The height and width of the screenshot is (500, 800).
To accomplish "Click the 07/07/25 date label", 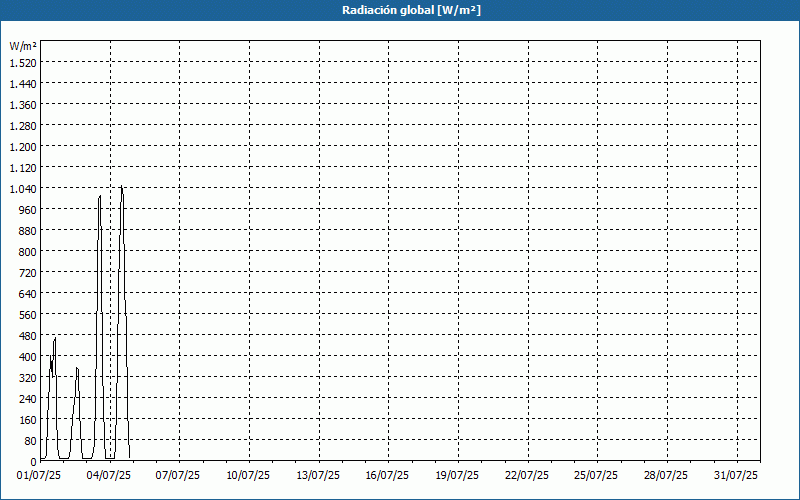I will click(178, 476).
